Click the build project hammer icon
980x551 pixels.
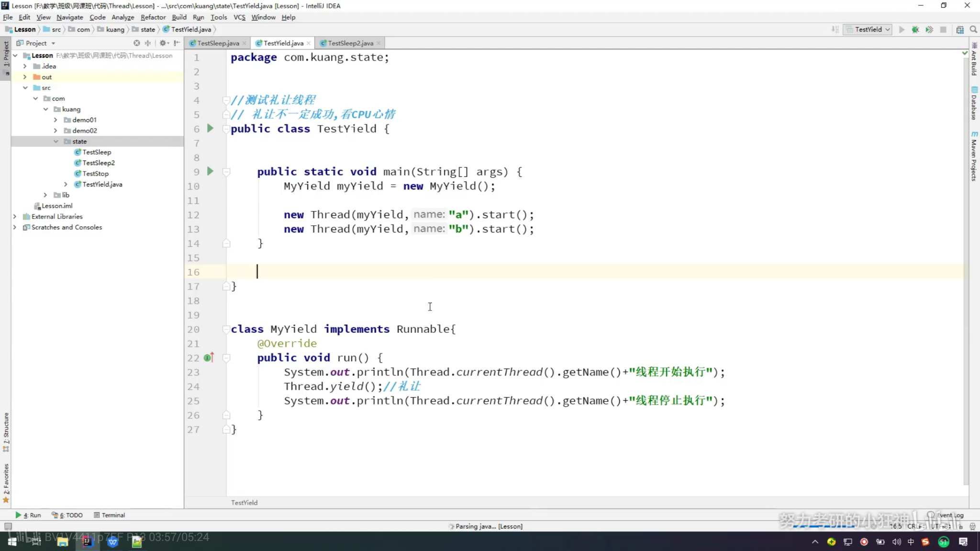(835, 30)
